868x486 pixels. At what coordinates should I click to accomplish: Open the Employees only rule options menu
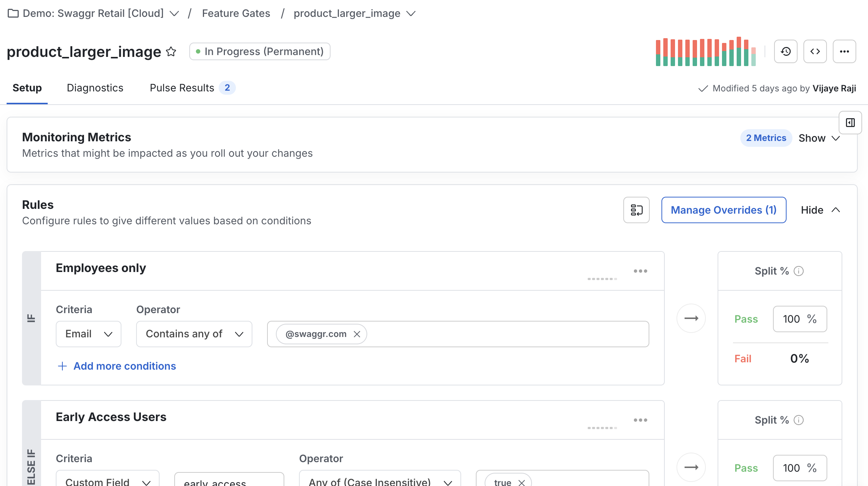[640, 271]
